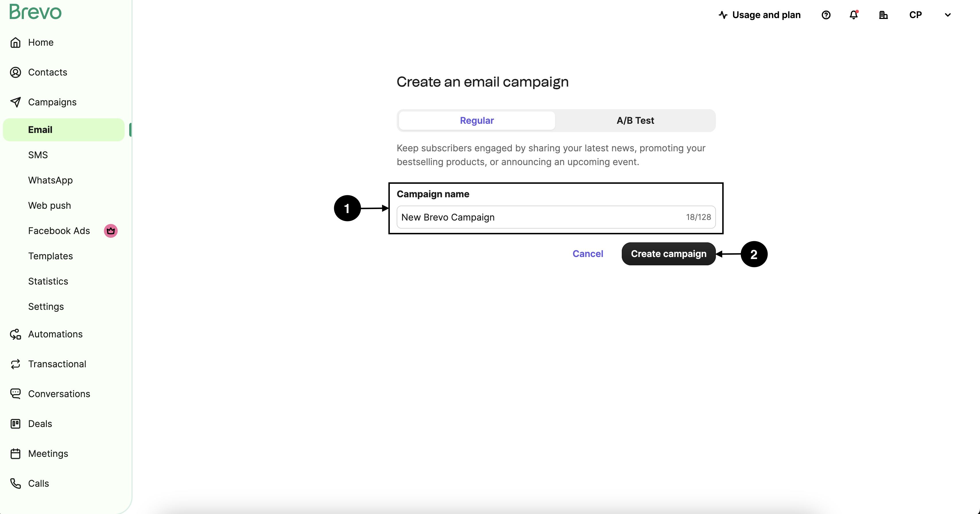
Task: Click the Cancel link
Action: point(588,254)
